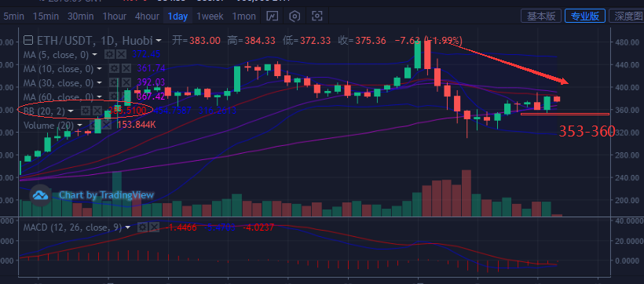The width and height of the screenshot is (644, 284).
Task: Click MACD value -4.0237
Action: [x=258, y=227]
